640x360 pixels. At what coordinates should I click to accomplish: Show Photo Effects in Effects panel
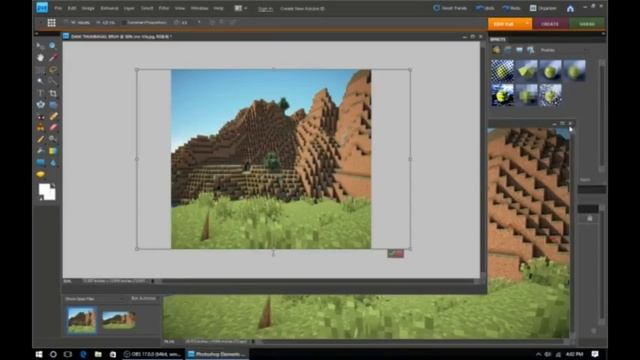[x=519, y=50]
